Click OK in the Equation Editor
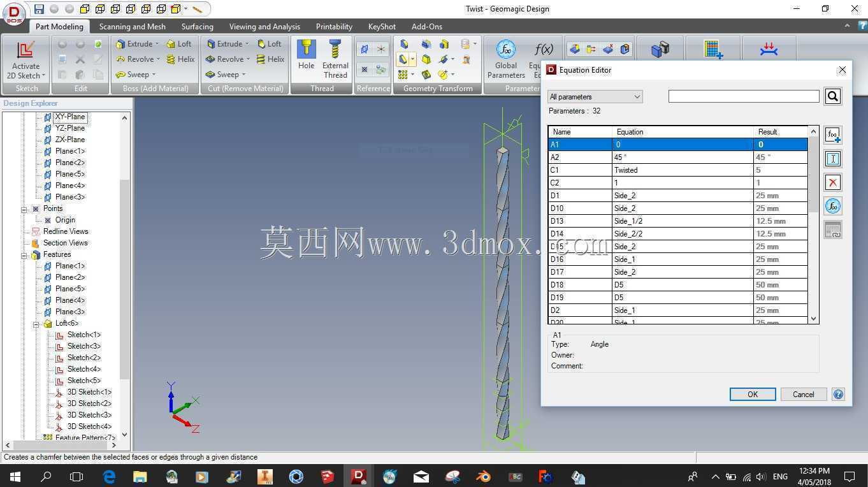 coord(753,395)
